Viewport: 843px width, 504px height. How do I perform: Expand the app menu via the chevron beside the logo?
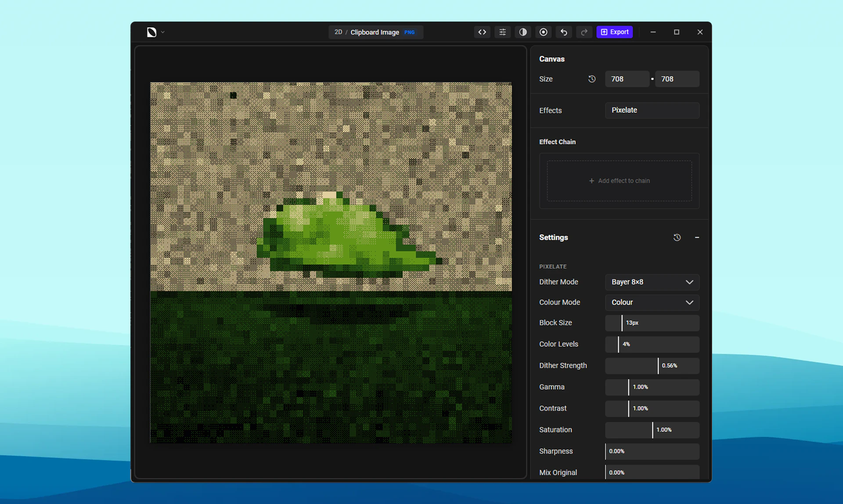pyautogui.click(x=162, y=32)
